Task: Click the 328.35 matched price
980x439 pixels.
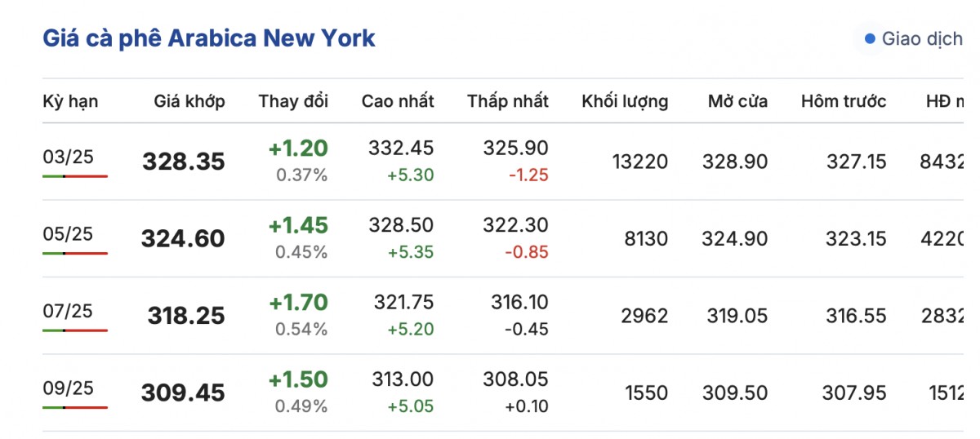Action: tap(184, 162)
